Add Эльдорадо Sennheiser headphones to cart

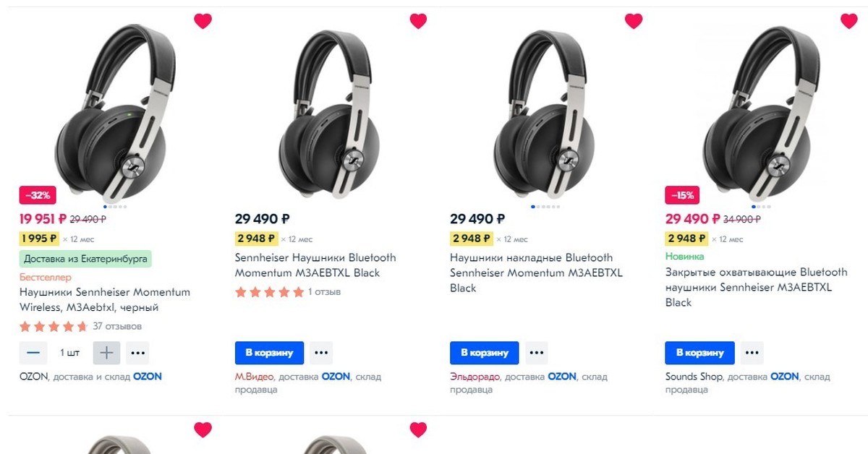click(484, 353)
